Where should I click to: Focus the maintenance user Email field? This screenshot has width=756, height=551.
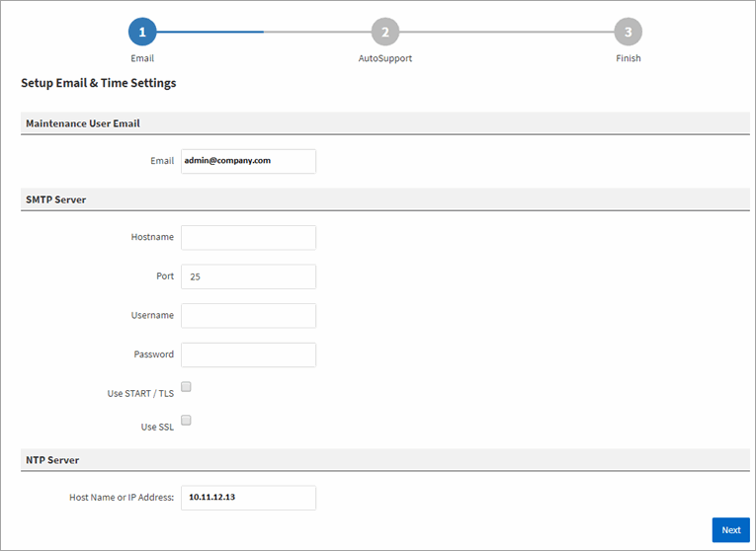point(248,161)
